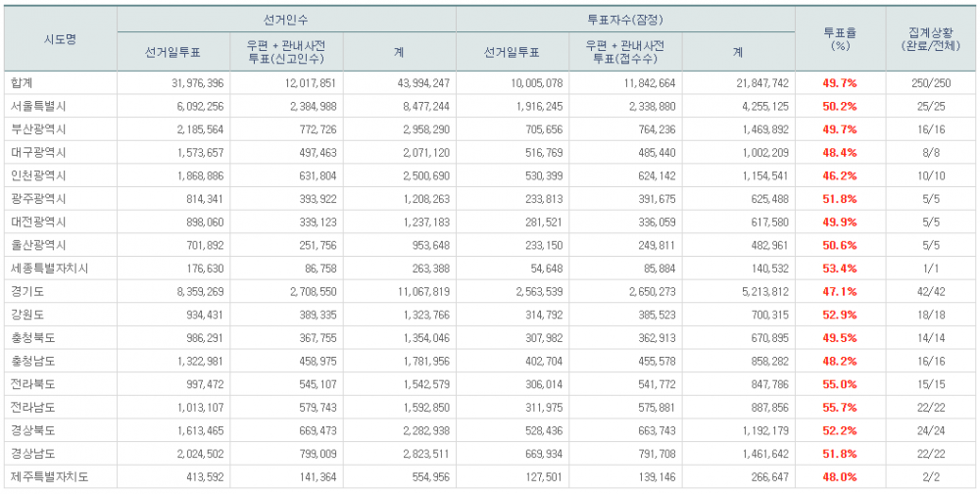Click the 집계상황 (완료/전체) header
The height and width of the screenshot is (494, 980).
coord(930,38)
